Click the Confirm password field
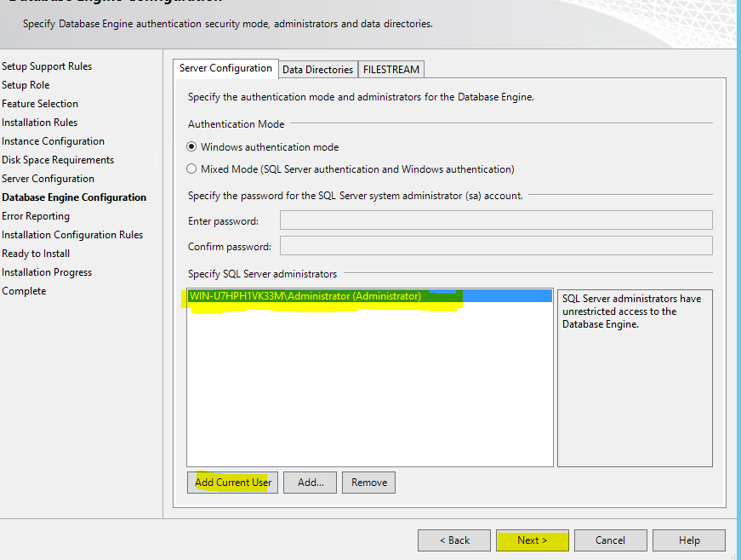The height and width of the screenshot is (560, 741). [x=496, y=246]
